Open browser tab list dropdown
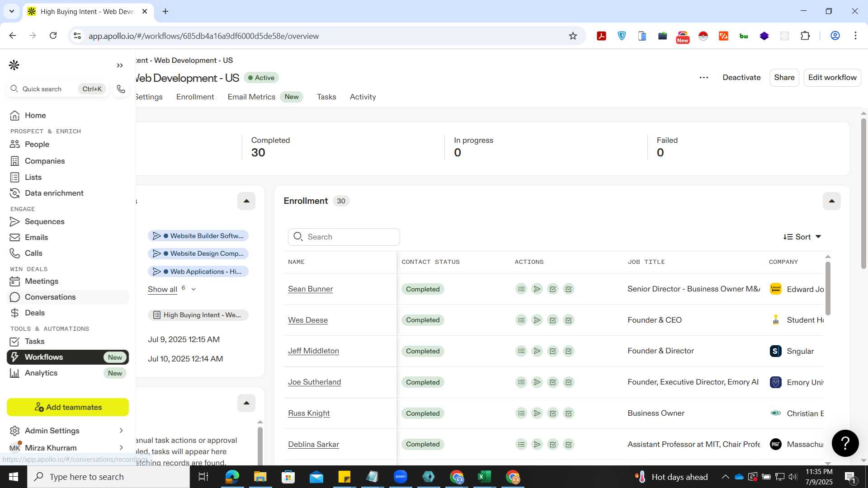868x488 pixels. click(12, 11)
